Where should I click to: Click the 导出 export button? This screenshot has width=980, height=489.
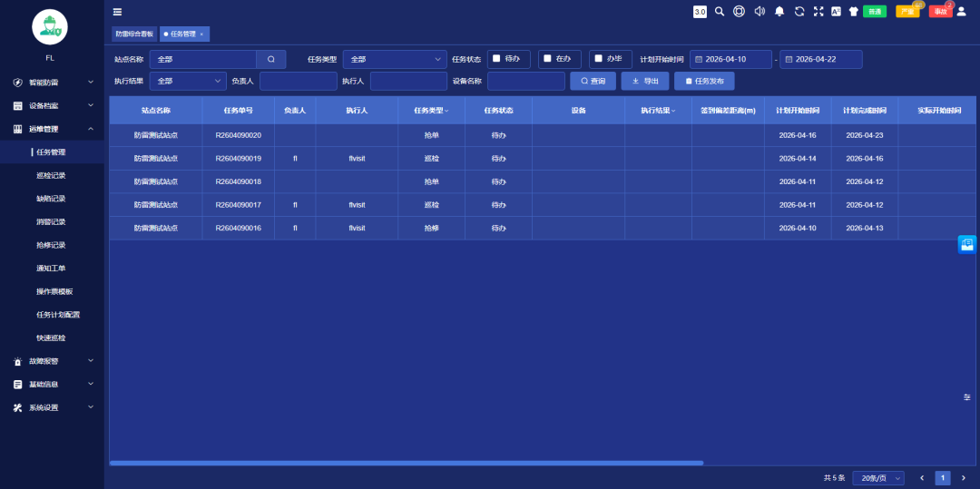[x=645, y=81]
